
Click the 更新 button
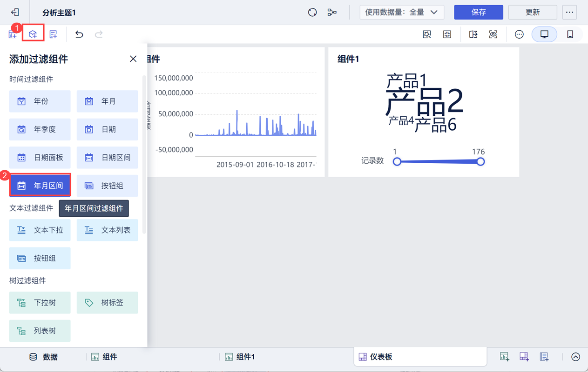pos(533,13)
